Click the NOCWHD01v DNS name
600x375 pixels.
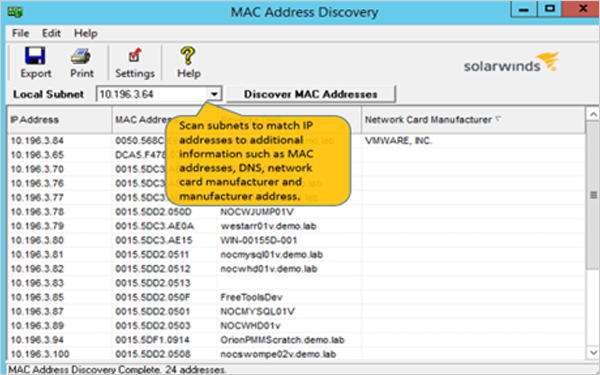250,326
